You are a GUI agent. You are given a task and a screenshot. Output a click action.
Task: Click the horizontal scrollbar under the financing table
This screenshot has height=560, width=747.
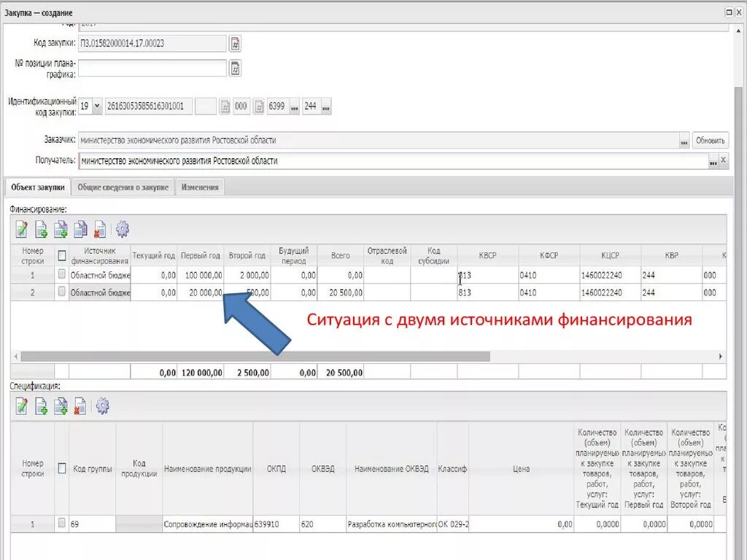click(255, 357)
